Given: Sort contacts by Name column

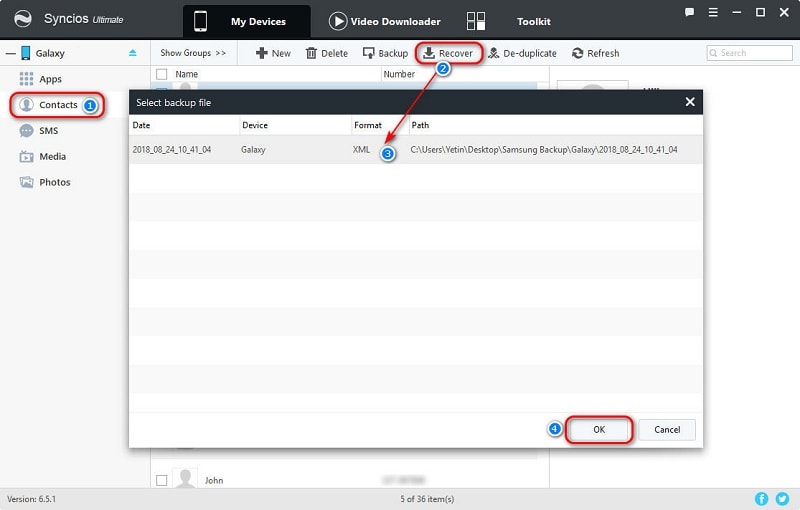Looking at the screenshot, I should (186, 74).
